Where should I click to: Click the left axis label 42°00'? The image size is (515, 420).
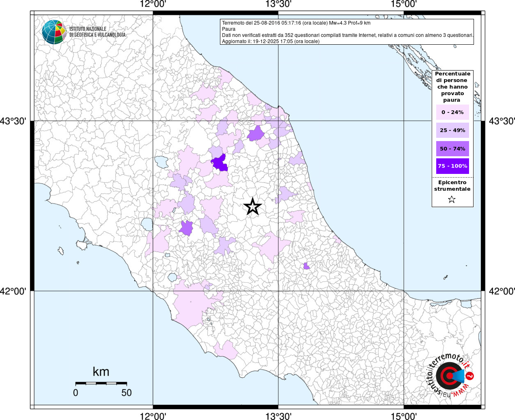13,291
